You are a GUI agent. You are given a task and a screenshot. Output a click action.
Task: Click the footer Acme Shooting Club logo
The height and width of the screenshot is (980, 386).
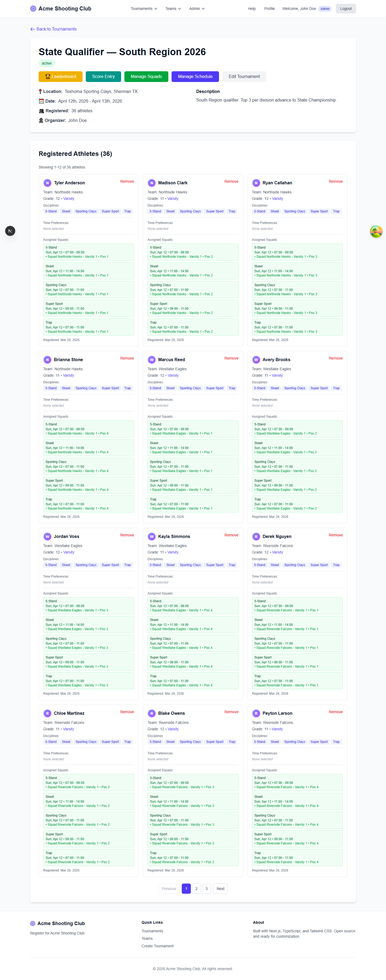(x=33, y=923)
